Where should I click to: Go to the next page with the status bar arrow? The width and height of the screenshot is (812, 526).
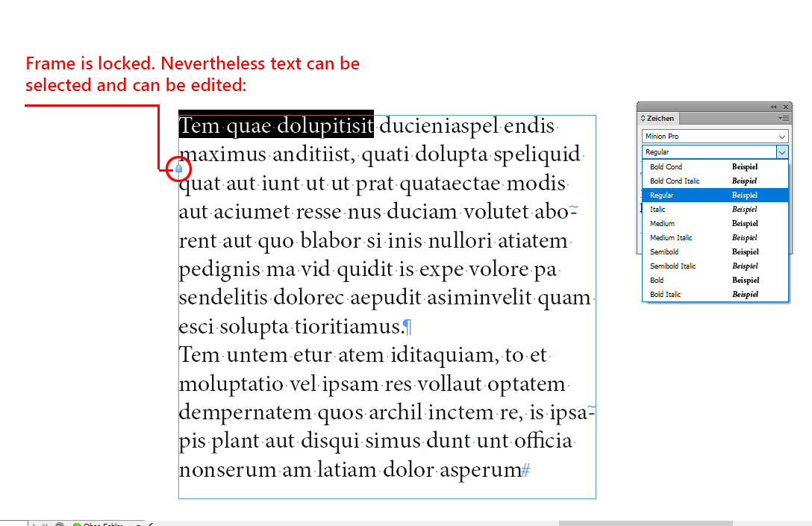tap(34, 523)
